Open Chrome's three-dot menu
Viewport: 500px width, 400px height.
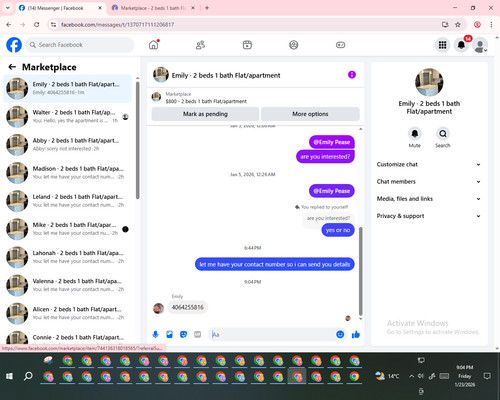tap(491, 25)
